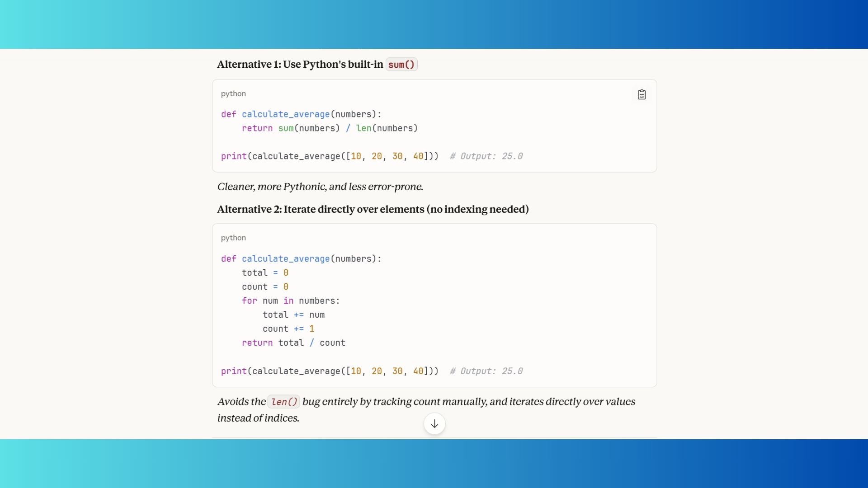Click the 'count = 0' code line
Viewport: 868px width, 488px height.
pyautogui.click(x=265, y=287)
